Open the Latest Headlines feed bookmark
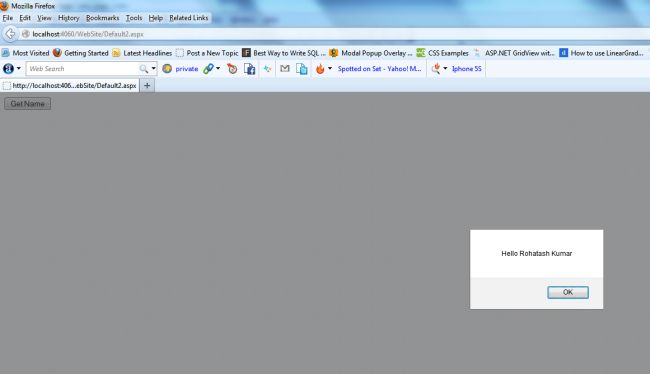 142,53
